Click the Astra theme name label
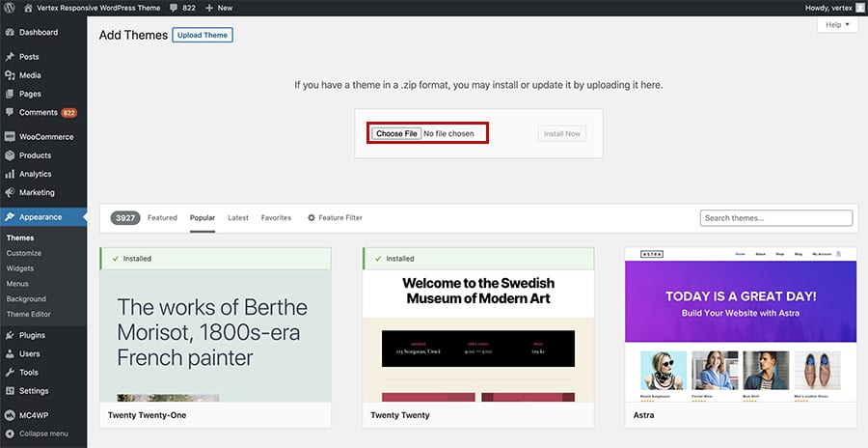 (644, 415)
